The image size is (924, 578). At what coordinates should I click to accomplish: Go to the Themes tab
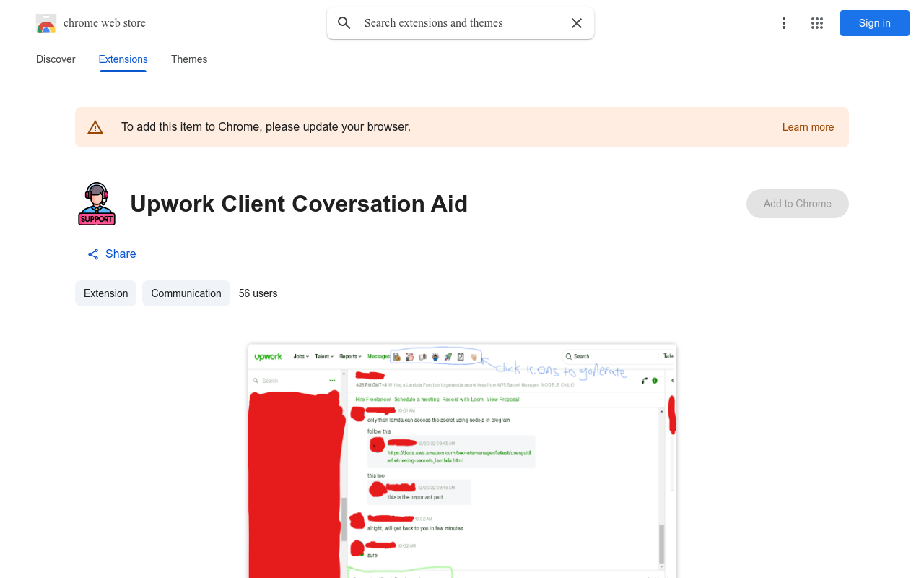pos(189,59)
